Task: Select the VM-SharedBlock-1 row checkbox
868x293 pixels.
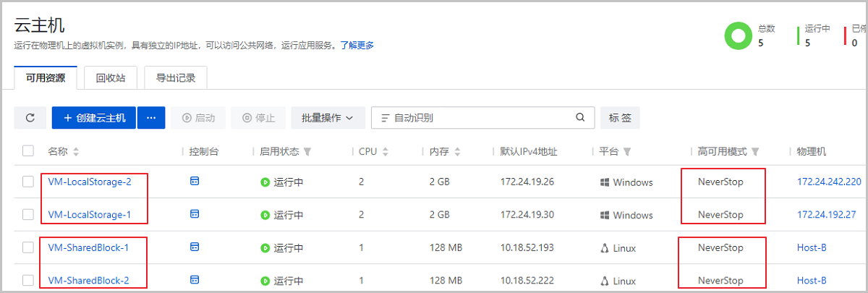Action: click(x=28, y=247)
